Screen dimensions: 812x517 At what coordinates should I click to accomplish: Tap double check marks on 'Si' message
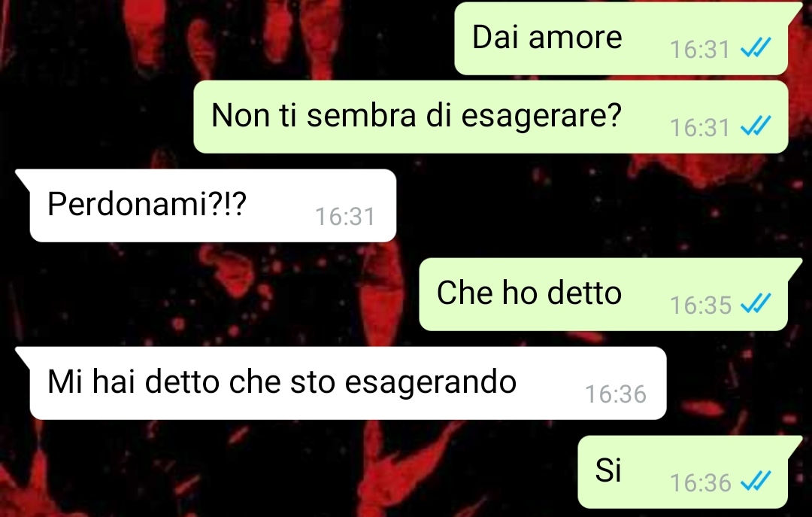[x=756, y=482]
